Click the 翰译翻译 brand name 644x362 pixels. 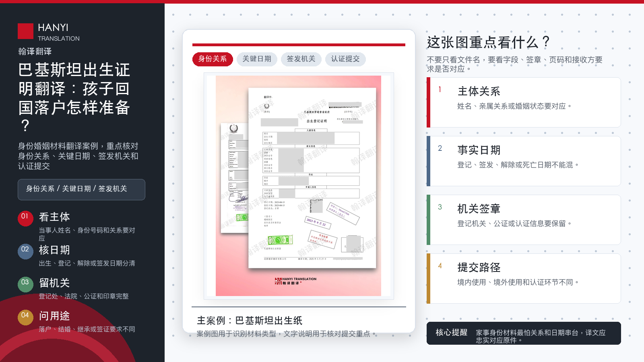[x=35, y=51]
